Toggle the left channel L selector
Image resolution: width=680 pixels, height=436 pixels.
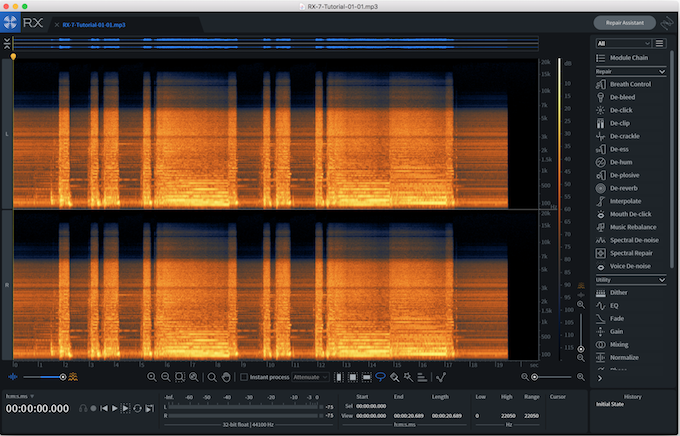click(7, 134)
